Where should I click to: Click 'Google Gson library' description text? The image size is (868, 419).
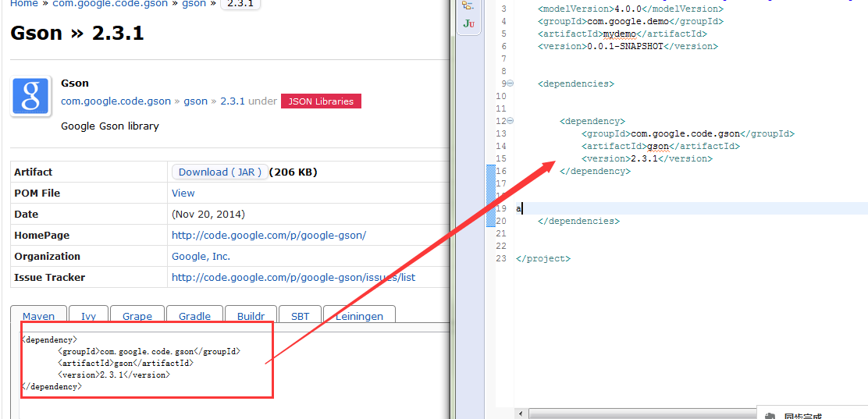(x=109, y=126)
